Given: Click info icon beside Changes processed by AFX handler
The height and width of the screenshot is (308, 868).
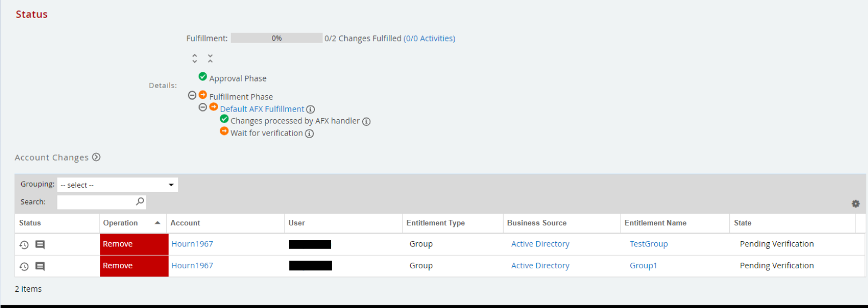Looking at the screenshot, I should (367, 121).
